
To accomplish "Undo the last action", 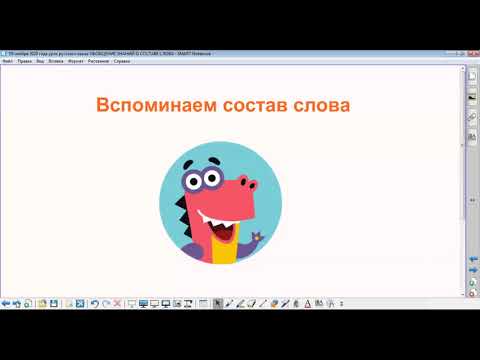I will [x=95, y=304].
